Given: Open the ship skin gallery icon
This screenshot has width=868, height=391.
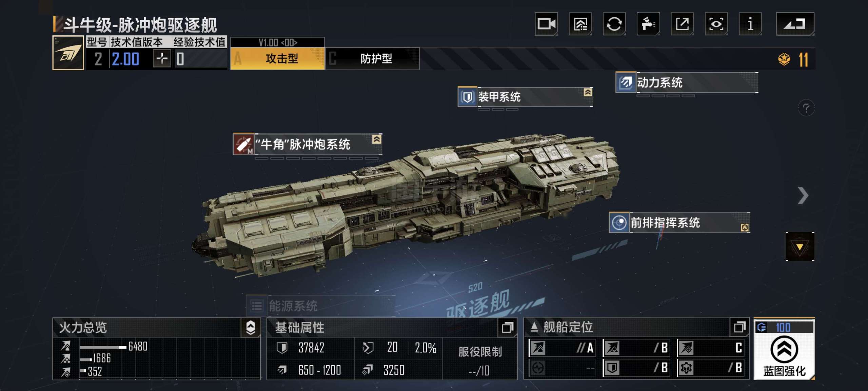Looking at the screenshot, I should click(x=580, y=24).
